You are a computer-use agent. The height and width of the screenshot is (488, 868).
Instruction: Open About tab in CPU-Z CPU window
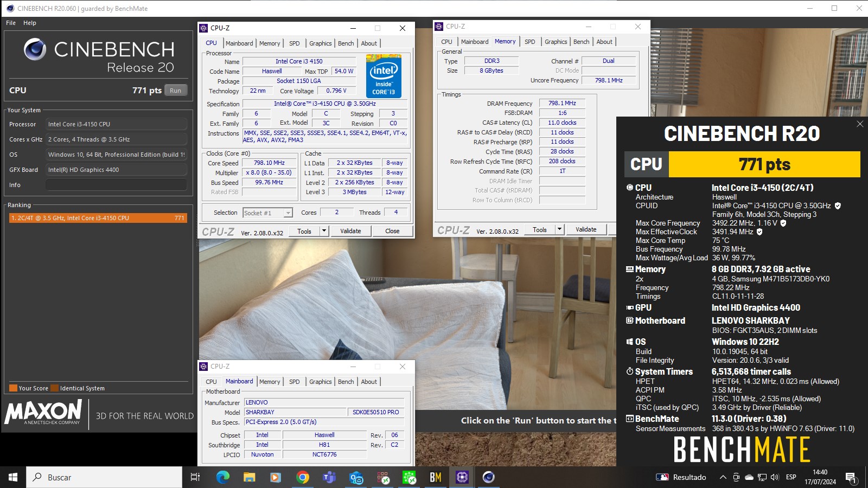369,43
